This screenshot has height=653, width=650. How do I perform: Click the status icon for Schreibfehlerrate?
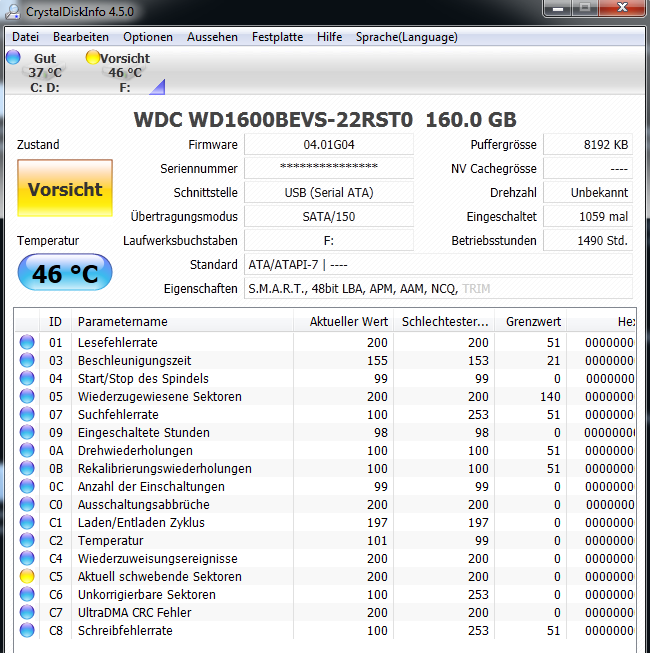(x=27, y=630)
